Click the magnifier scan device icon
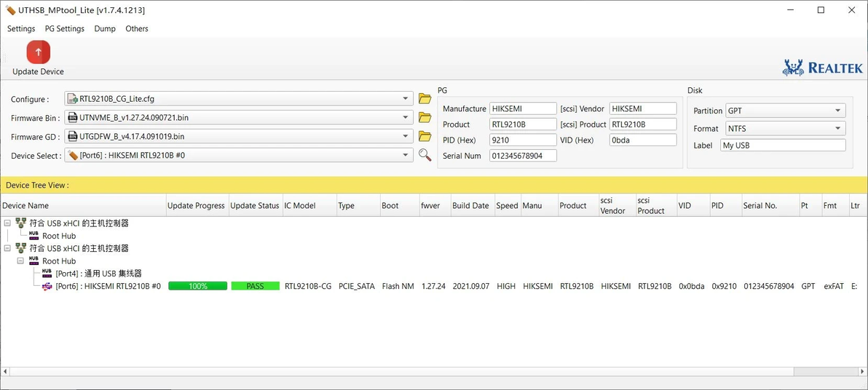Viewport: 868px width, 390px height. point(425,155)
